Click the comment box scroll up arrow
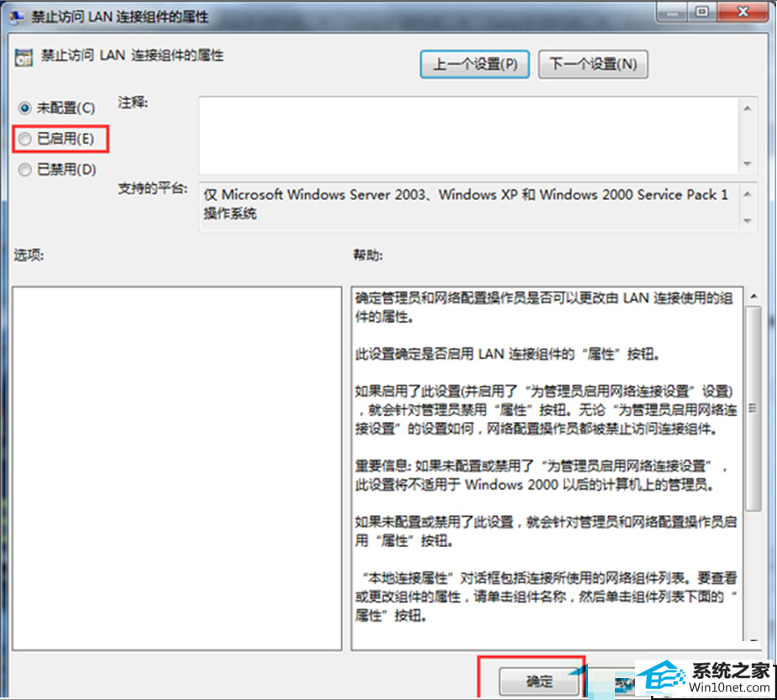The height and width of the screenshot is (700, 777). pyautogui.click(x=748, y=108)
